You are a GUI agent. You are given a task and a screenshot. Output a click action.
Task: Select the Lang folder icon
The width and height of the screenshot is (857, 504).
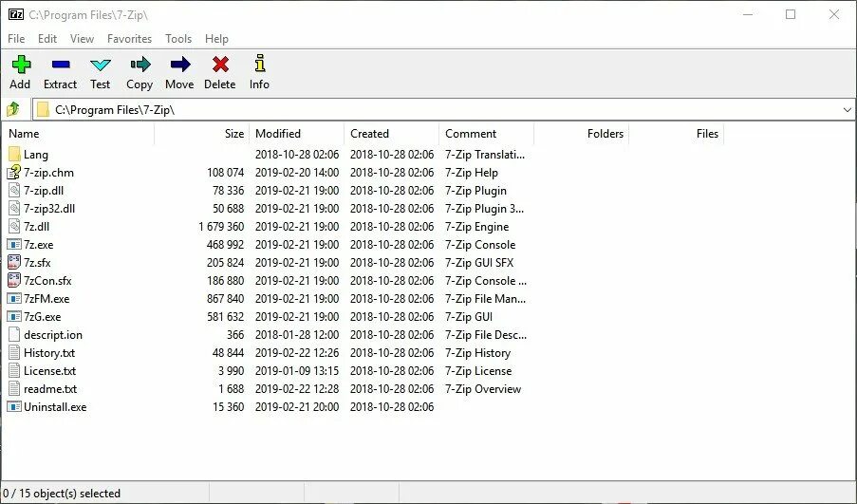click(14, 154)
